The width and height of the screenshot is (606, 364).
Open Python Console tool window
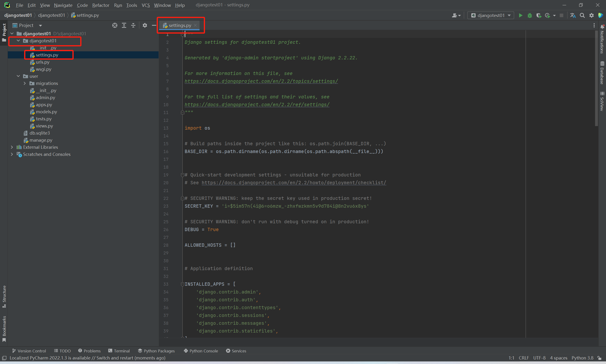(x=201, y=351)
